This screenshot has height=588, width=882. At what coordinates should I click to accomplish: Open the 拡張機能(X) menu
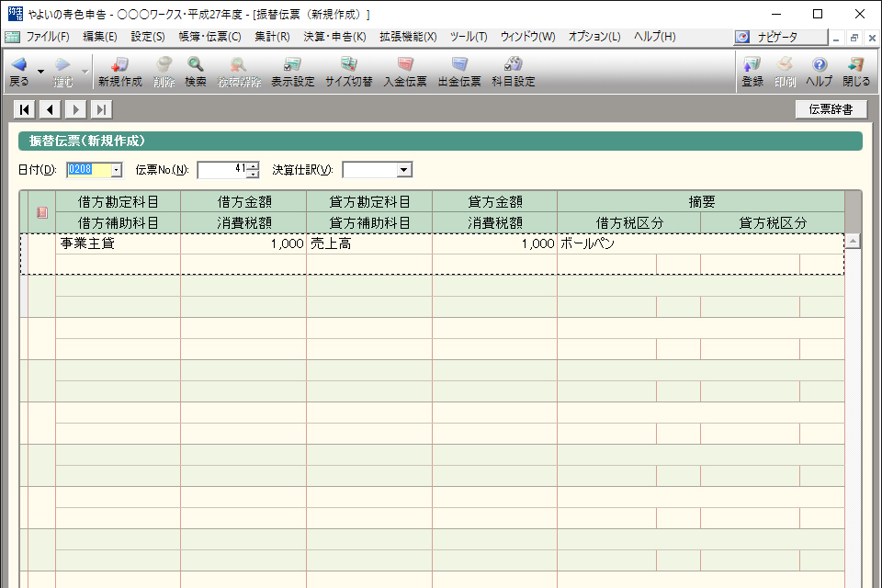[408, 37]
